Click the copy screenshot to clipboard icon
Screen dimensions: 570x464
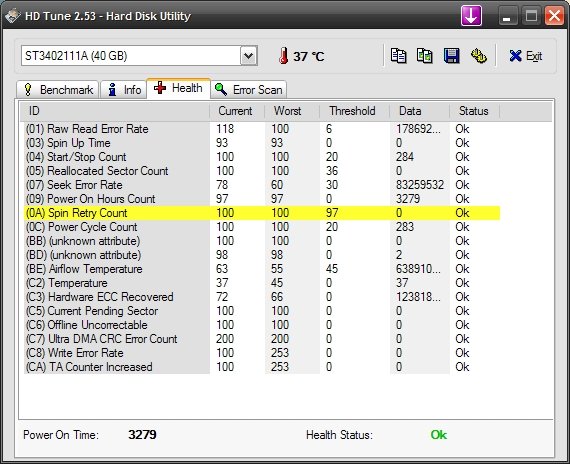[425, 56]
